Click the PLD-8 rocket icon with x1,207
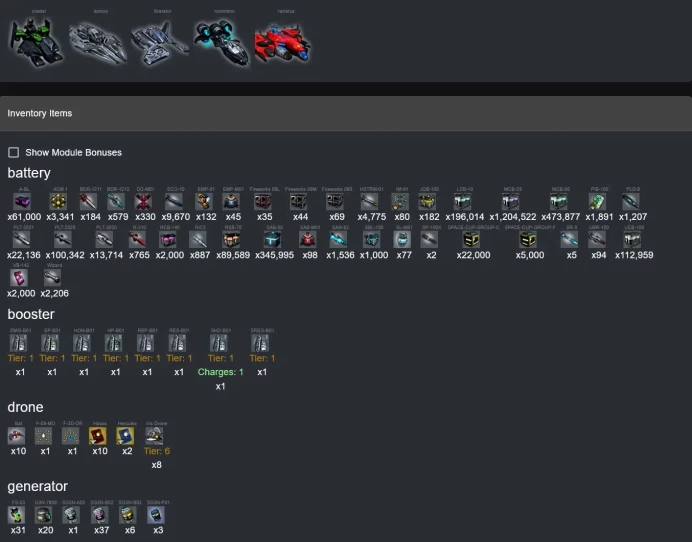 631,202
